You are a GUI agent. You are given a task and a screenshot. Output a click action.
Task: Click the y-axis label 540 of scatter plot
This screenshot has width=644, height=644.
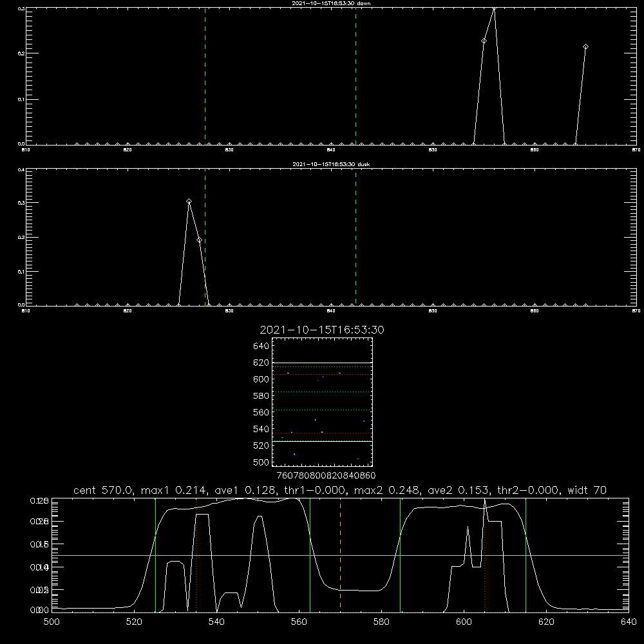(x=261, y=429)
